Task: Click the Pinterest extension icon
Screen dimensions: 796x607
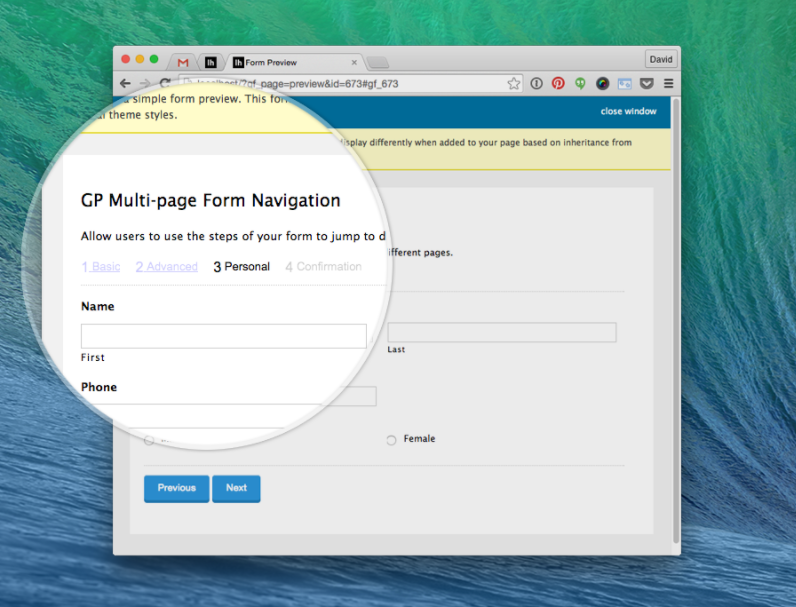Action: coord(558,83)
